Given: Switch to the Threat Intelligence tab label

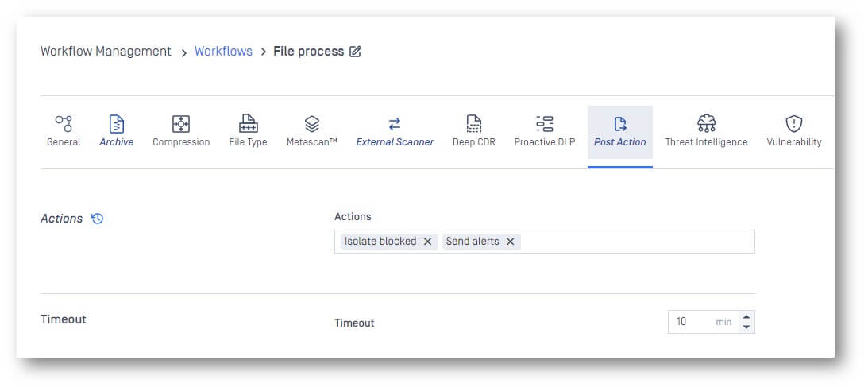Looking at the screenshot, I should 706,142.
